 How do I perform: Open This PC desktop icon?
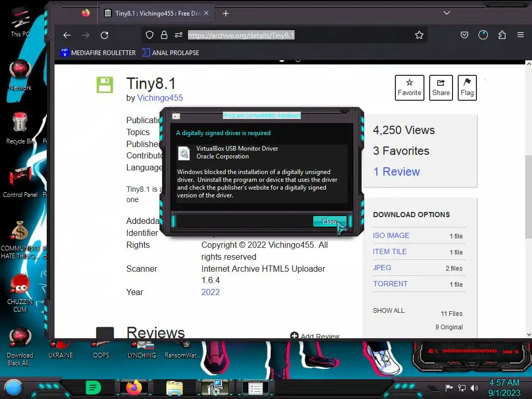20,22
